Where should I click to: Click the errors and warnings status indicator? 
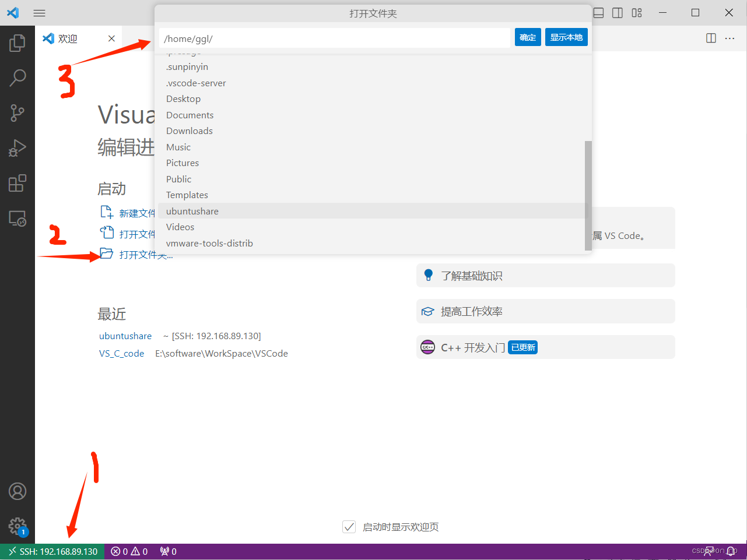pos(129,551)
